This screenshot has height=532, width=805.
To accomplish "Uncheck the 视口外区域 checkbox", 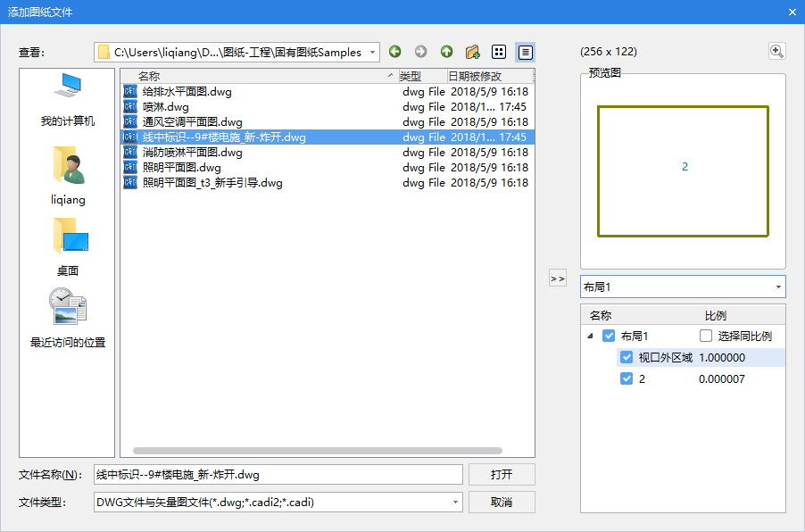I will 627,358.
